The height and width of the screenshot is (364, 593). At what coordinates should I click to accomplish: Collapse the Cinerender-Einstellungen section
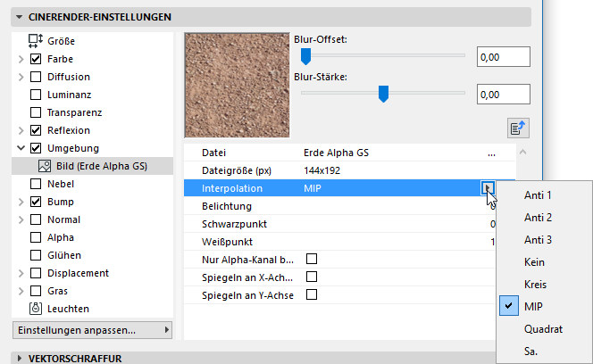click(x=20, y=16)
